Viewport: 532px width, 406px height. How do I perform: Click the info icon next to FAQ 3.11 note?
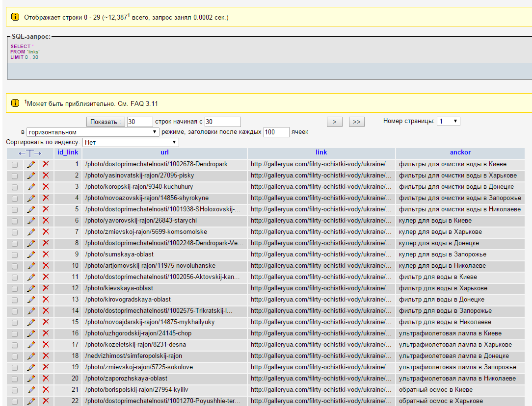click(x=15, y=102)
